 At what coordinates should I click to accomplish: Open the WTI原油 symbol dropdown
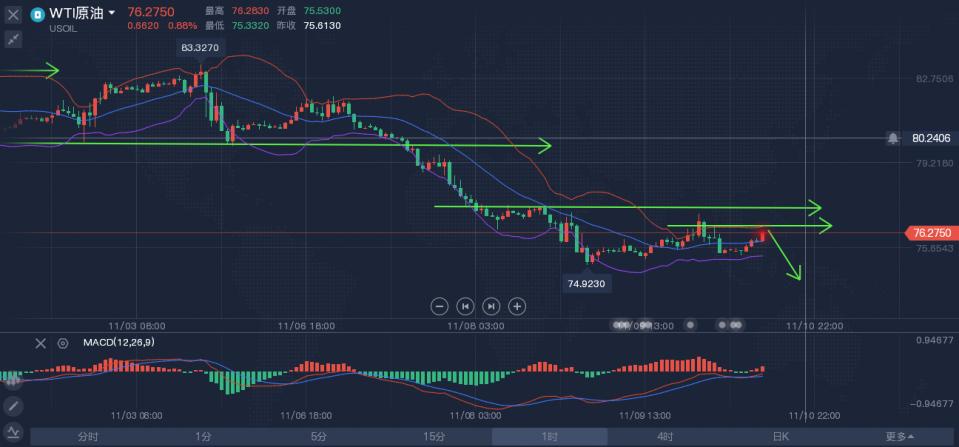click(111, 13)
